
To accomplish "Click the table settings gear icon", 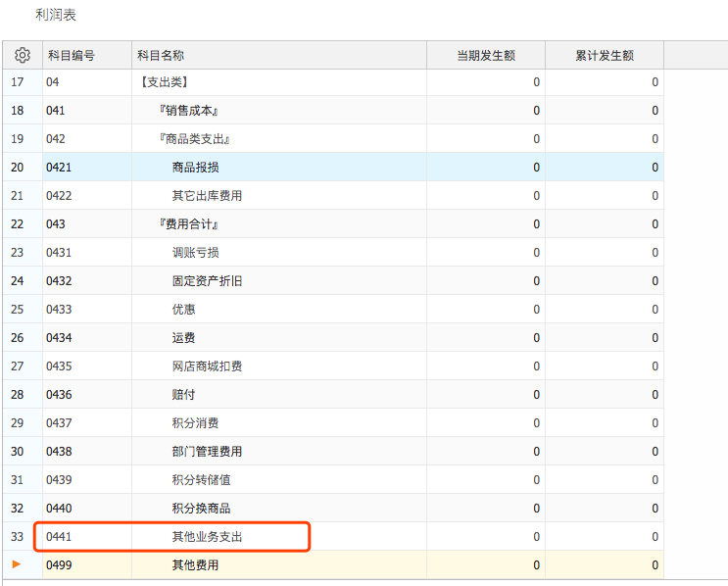I will click(x=22, y=56).
